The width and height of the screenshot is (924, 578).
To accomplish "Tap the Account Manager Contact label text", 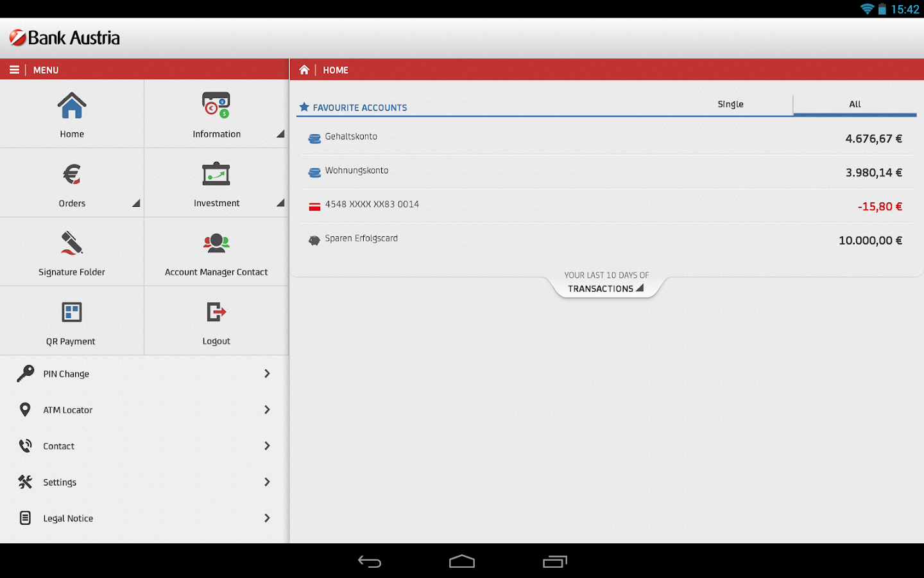I will tap(216, 272).
